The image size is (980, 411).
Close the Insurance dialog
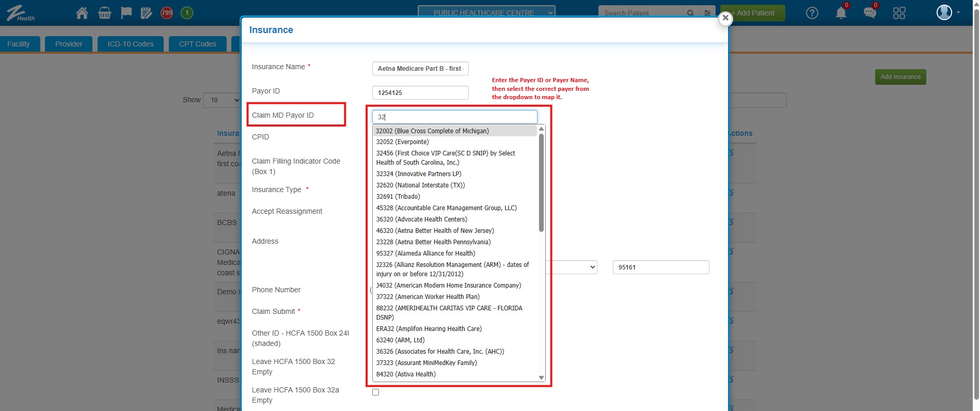[725, 19]
